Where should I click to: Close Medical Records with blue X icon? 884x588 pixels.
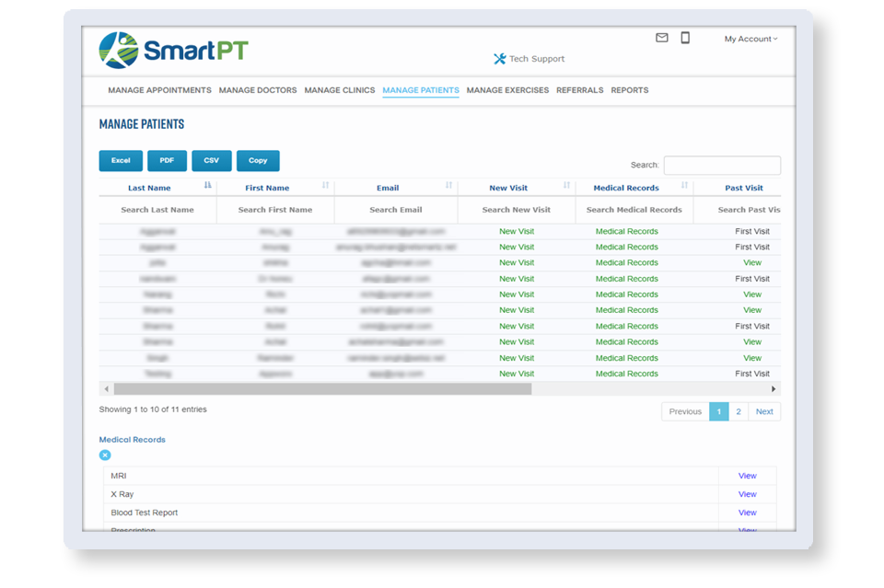click(105, 455)
